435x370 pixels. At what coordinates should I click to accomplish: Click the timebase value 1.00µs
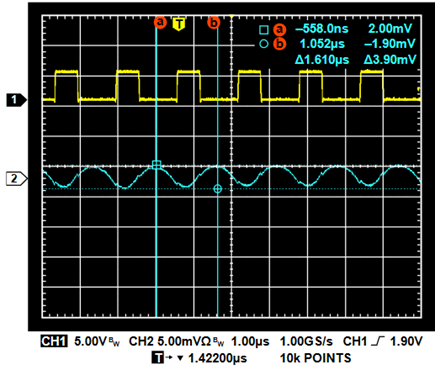click(250, 342)
